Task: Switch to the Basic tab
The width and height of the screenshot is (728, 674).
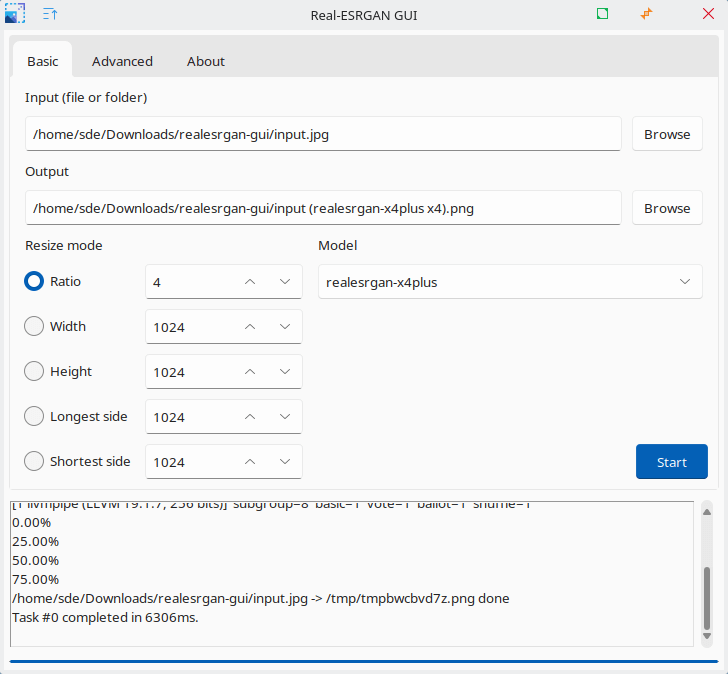Action: coord(43,61)
